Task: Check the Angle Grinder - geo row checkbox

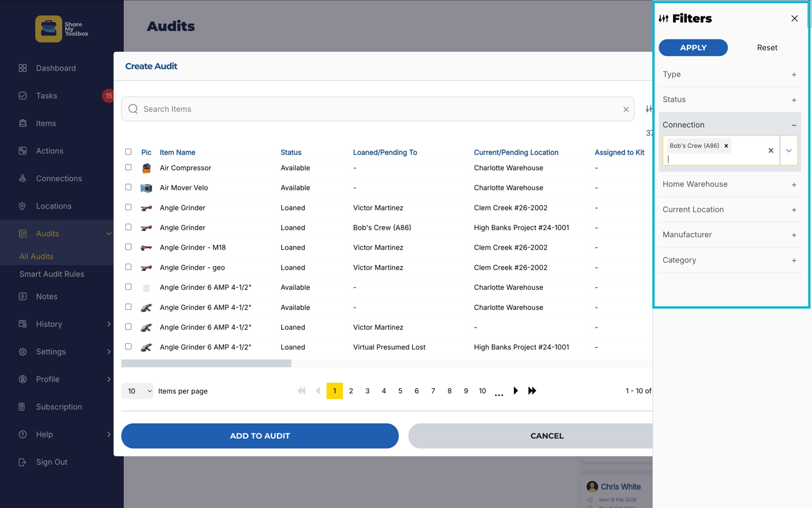Action: (x=128, y=267)
